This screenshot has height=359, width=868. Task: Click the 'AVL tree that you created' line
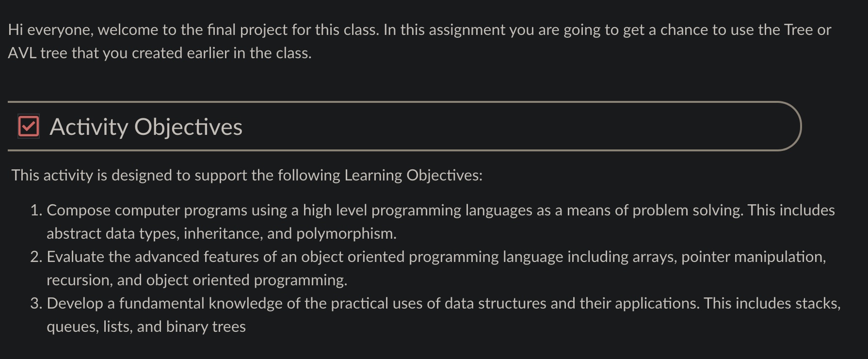point(160,53)
